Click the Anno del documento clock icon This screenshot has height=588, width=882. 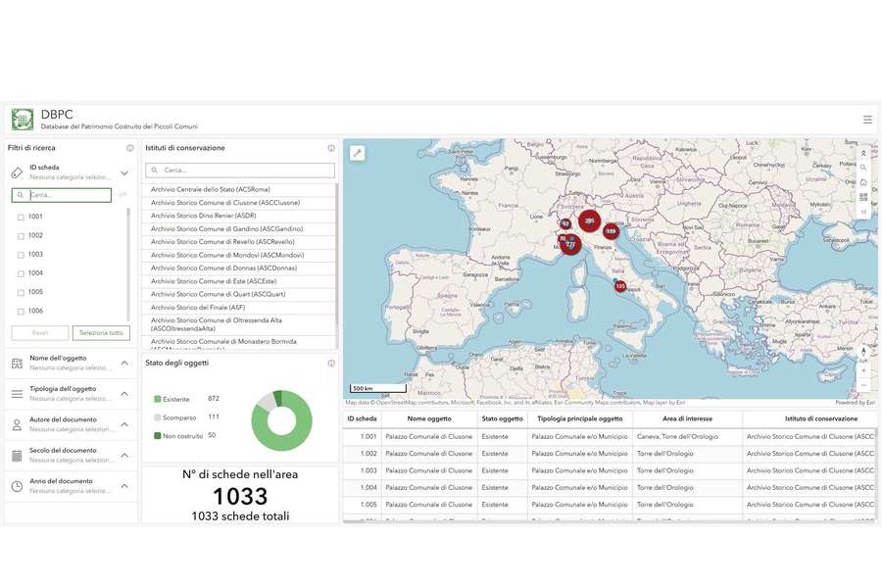coord(17,486)
